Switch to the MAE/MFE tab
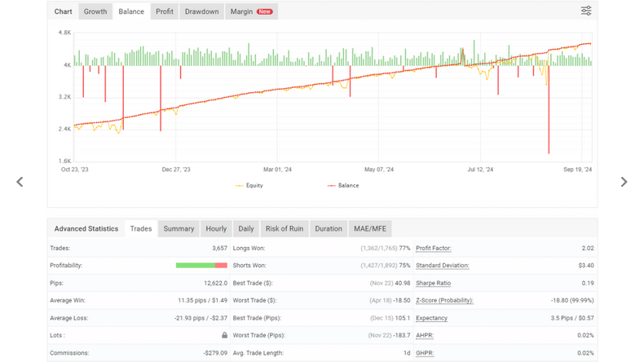 (369, 229)
